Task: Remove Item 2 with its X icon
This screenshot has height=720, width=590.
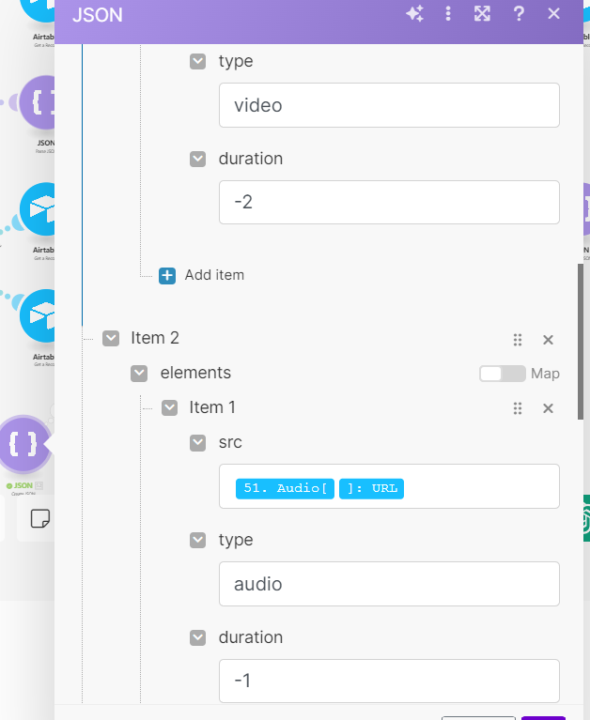Action: coord(548,340)
